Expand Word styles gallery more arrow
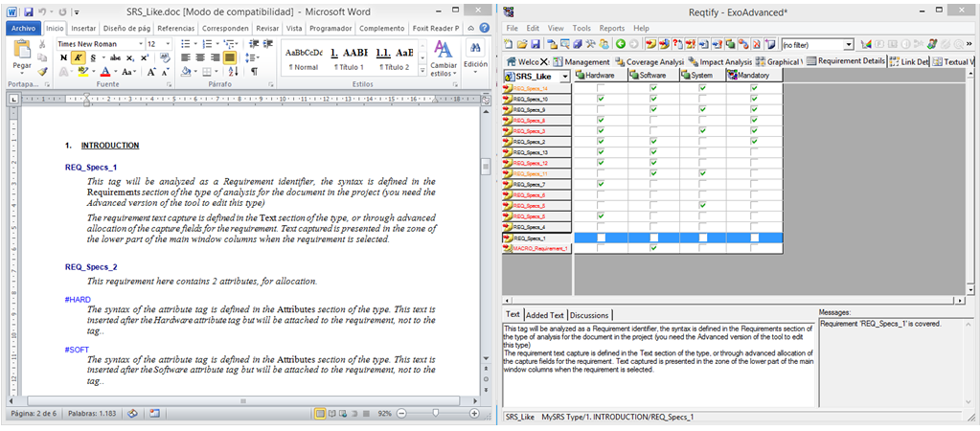Viewport: 980px width, 431px height. click(x=422, y=71)
